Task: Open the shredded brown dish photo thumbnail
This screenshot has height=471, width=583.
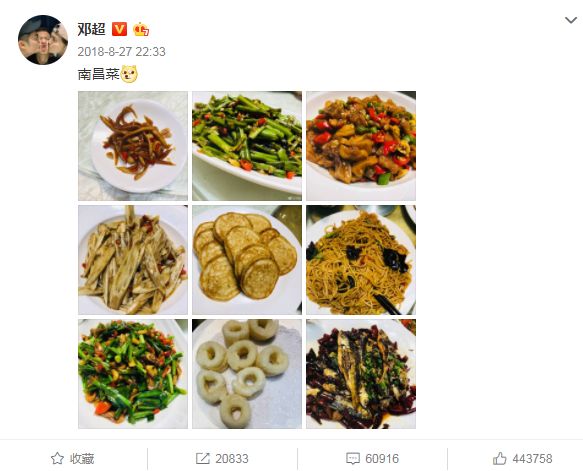Action: (133, 146)
